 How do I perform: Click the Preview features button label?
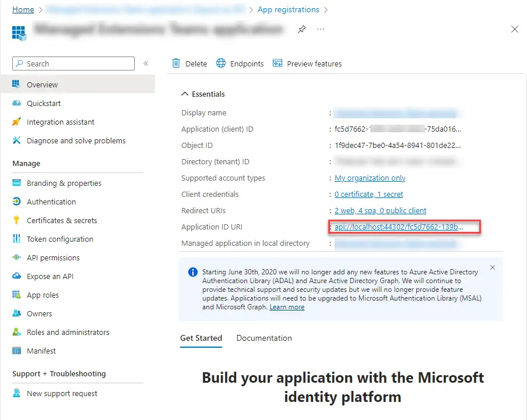point(314,64)
